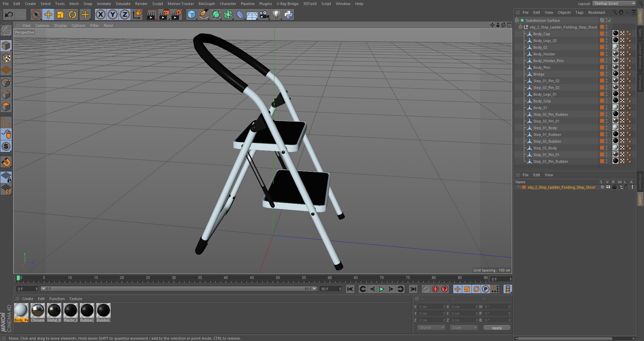
Task: Open the Simulate menu
Action: click(123, 4)
